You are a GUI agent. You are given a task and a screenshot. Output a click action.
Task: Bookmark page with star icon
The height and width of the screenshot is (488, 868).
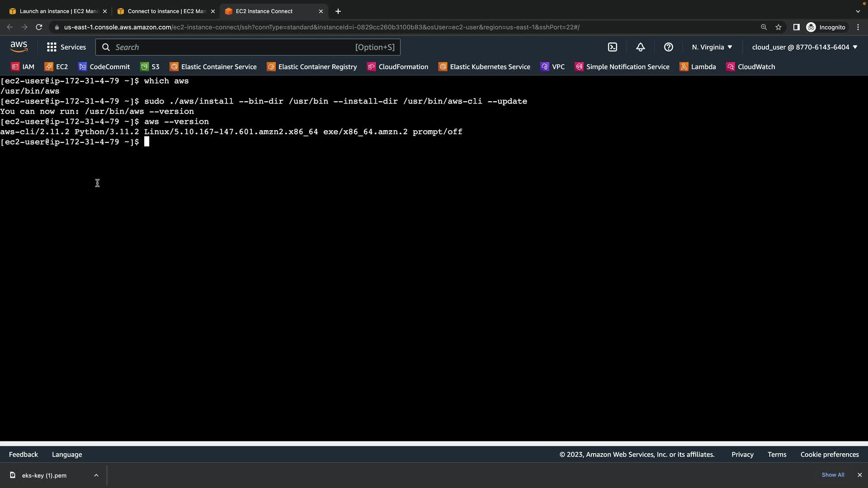[x=778, y=27]
